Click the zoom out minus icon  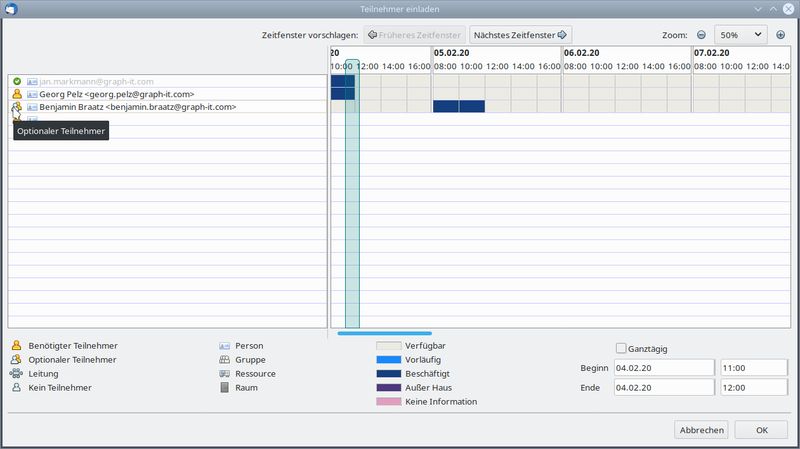pos(701,35)
